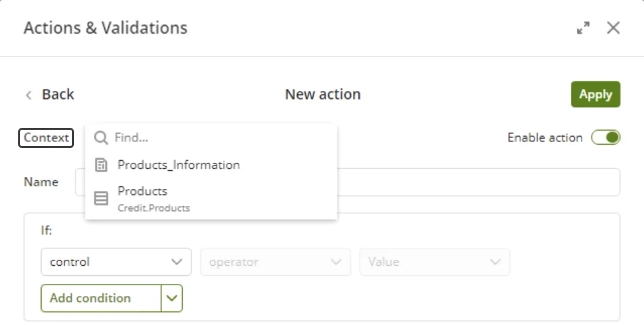Click the Add condition button

point(101,298)
